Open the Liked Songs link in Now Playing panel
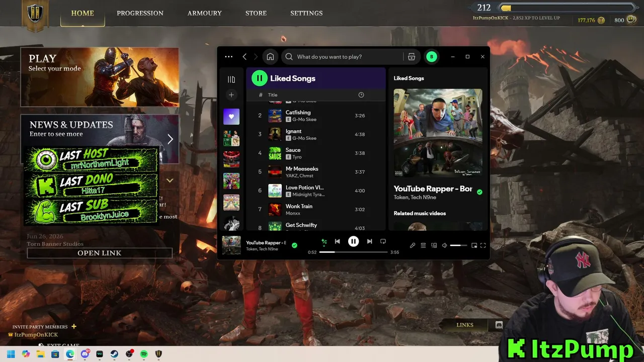This screenshot has width=644, height=362. (409, 78)
